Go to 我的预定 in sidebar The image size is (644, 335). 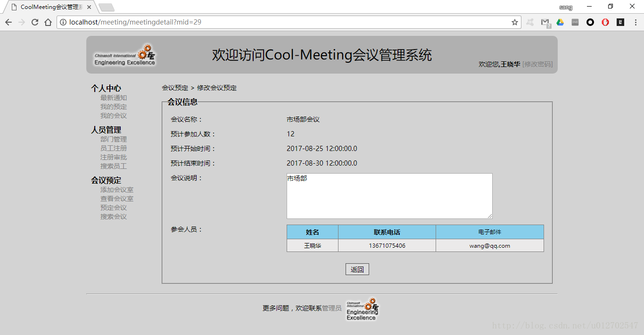(x=114, y=107)
